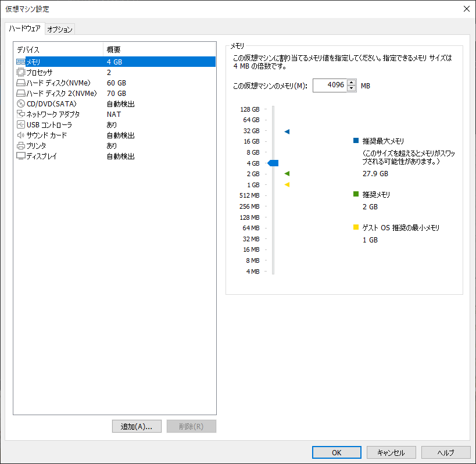Open the ハードウェア tab
476x464 pixels.
(x=24, y=28)
